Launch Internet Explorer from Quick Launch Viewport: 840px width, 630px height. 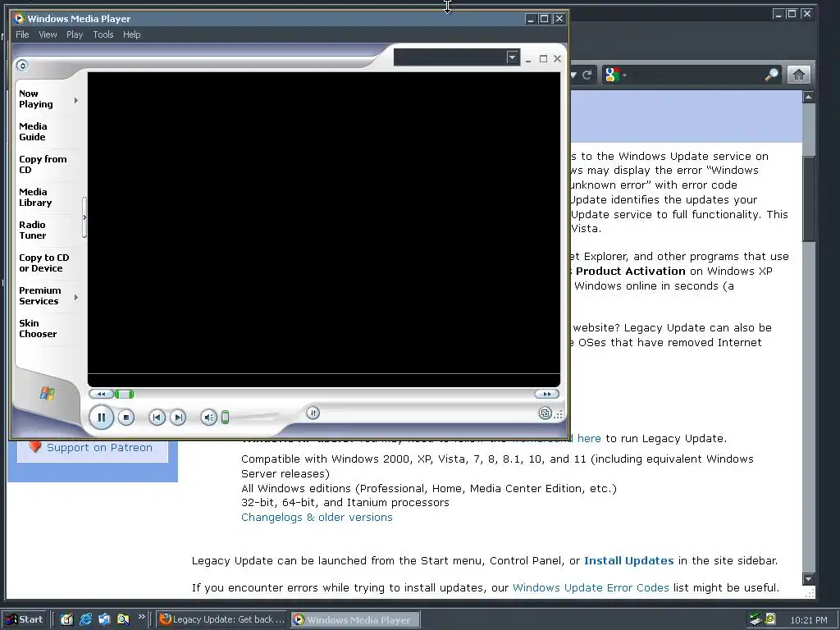pyautogui.click(x=85, y=619)
